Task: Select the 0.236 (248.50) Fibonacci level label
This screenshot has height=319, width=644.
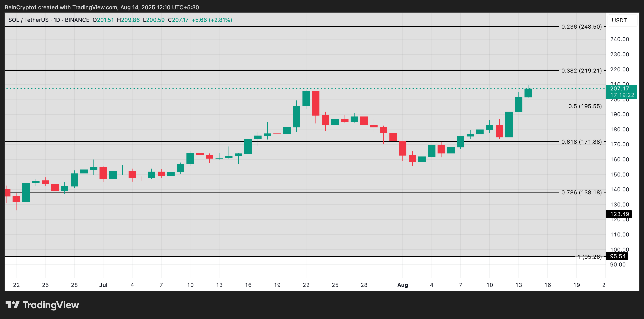Action: 581,27
